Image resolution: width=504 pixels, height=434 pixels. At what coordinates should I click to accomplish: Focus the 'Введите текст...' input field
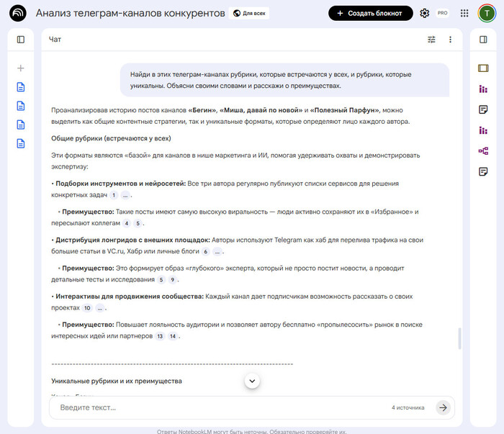click(x=216, y=407)
